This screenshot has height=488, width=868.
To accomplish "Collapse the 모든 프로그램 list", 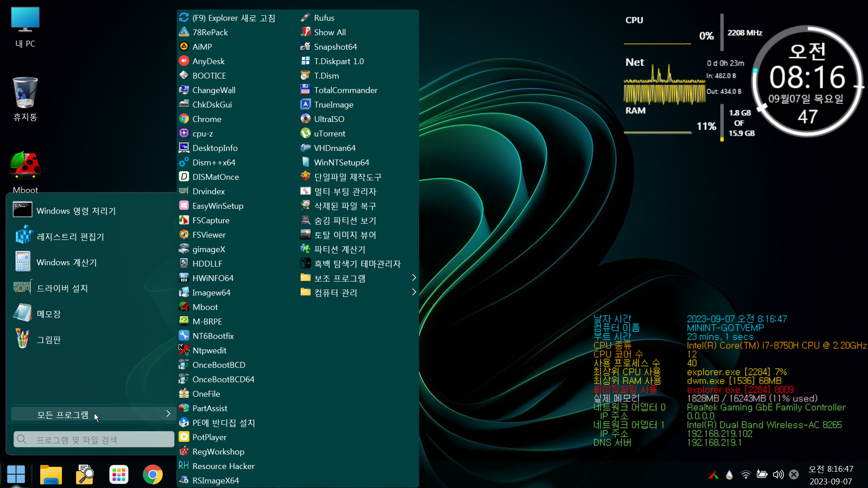I will pyautogui.click(x=93, y=414).
